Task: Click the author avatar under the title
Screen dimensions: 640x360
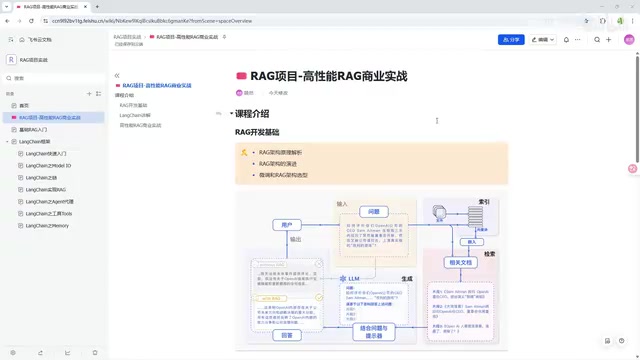Action: (x=239, y=93)
